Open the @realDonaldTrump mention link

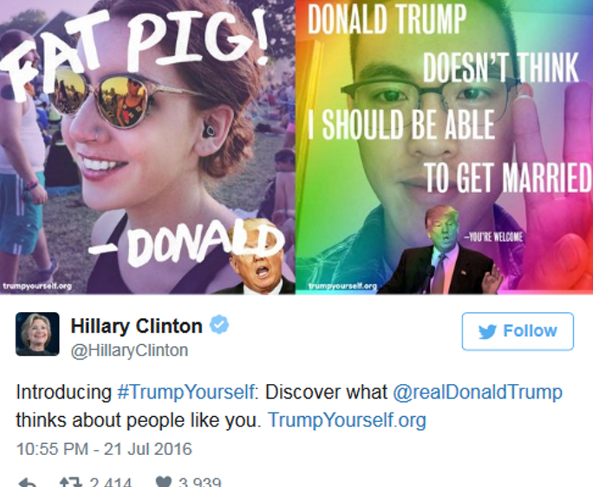[478, 392]
